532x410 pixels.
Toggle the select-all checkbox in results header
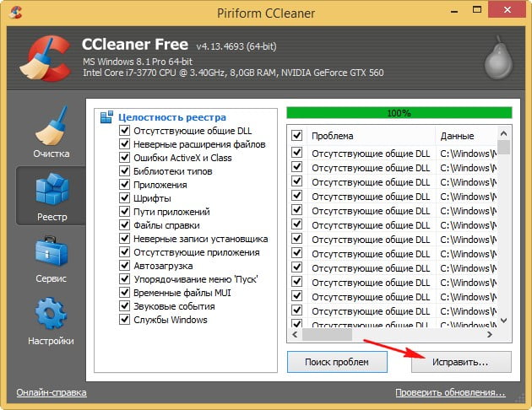(296, 135)
